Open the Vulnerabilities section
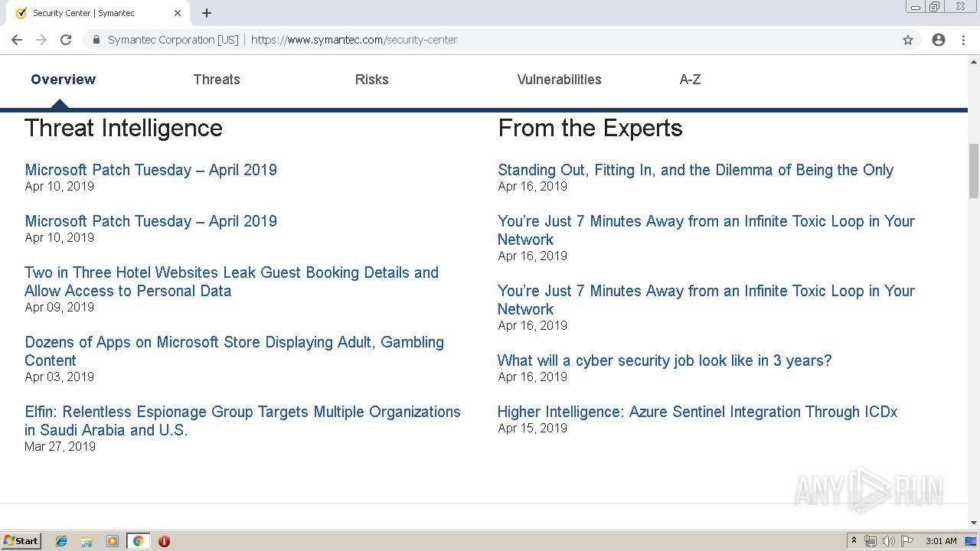The height and width of the screenshot is (551, 980). pos(559,80)
